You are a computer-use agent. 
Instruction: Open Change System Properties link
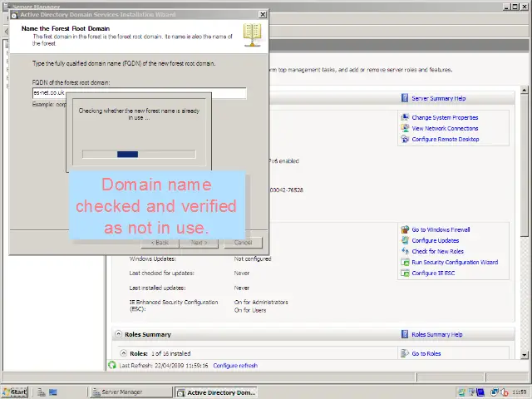coord(445,117)
